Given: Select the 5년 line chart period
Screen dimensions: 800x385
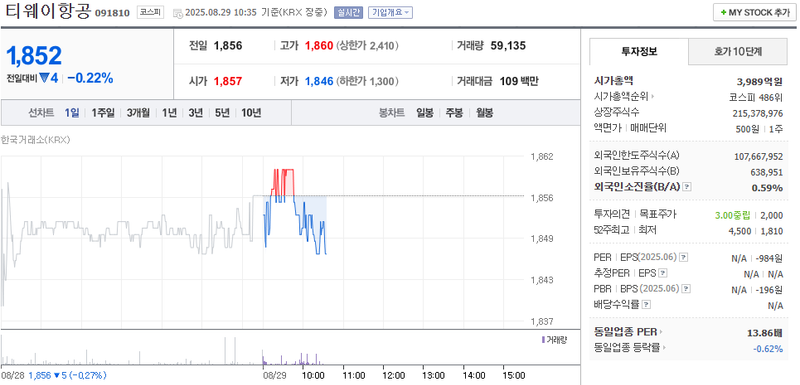Looking at the screenshot, I should [x=222, y=113].
